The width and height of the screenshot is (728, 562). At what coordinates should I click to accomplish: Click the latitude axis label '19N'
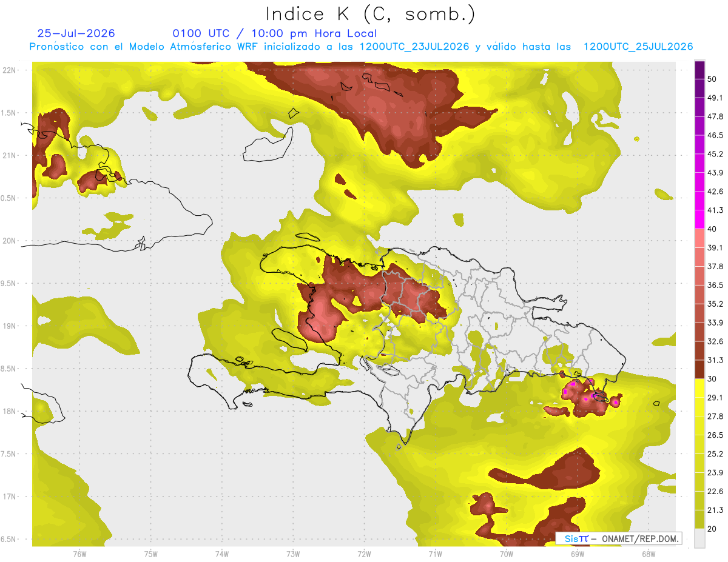coord(10,326)
